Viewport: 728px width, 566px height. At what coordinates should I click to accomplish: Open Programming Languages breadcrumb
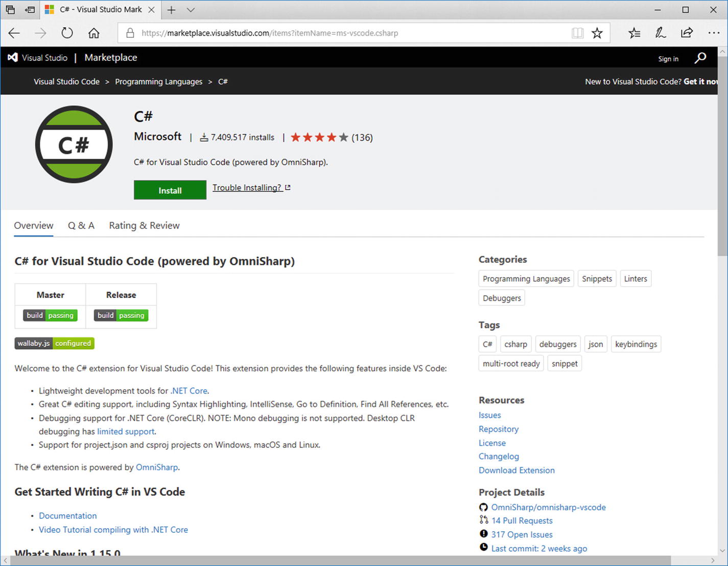point(159,82)
